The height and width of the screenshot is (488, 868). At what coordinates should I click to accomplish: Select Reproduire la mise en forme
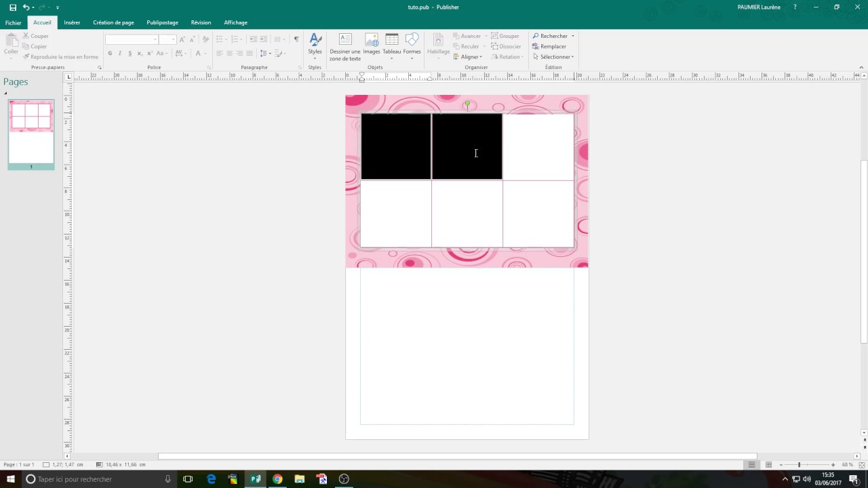coord(60,57)
